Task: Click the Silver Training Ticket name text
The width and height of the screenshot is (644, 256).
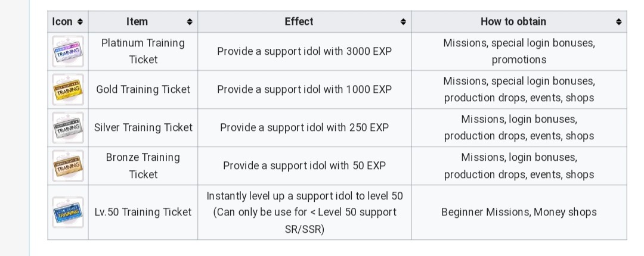Action: [143, 127]
